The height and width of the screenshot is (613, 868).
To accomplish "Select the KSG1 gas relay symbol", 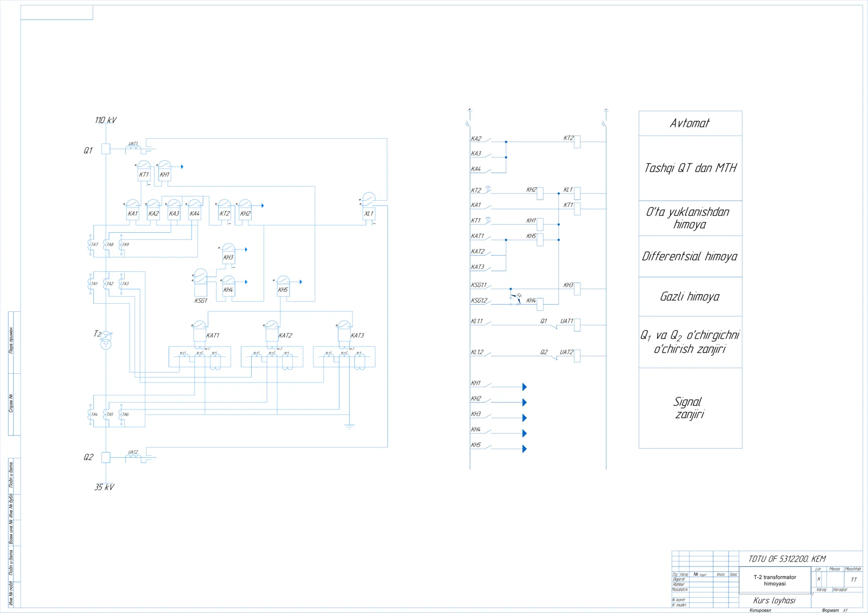I will coord(200,283).
